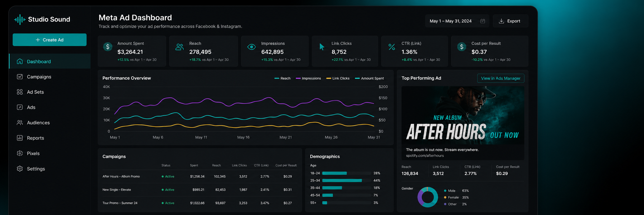This screenshot has width=644, height=215.
Task: Click the Link Clicks cursor icon
Action: [322, 47]
